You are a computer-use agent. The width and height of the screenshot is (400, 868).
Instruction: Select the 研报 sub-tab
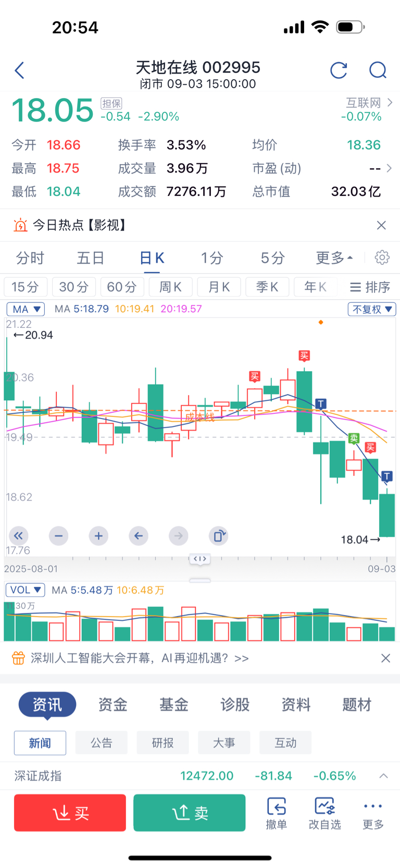[x=163, y=743]
